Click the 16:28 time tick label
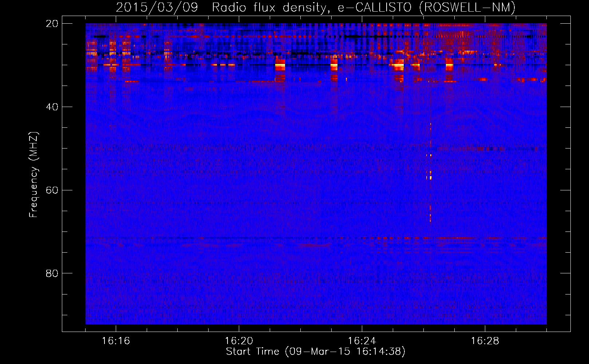589x364 pixels. pos(485,341)
